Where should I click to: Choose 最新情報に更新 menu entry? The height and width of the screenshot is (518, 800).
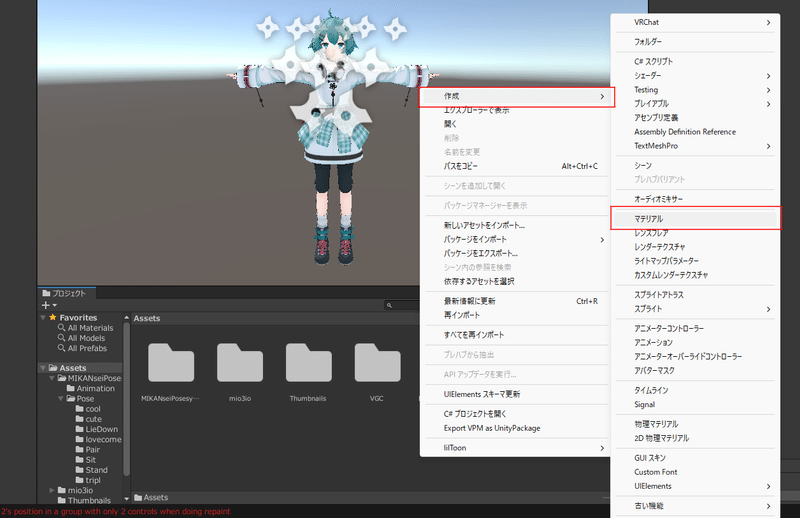516,301
